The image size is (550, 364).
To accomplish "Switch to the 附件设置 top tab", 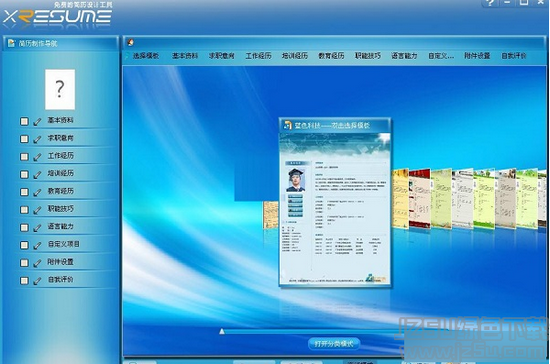I will tap(477, 56).
